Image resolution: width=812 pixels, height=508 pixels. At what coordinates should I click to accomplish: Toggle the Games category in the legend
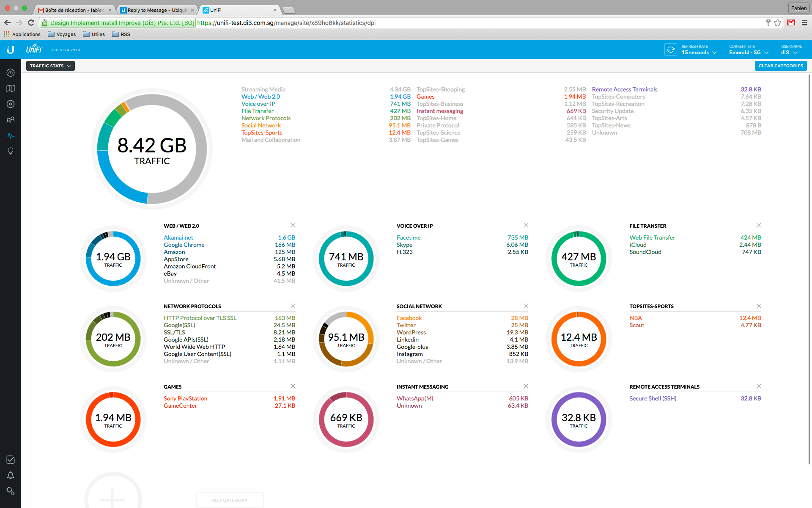pos(425,97)
